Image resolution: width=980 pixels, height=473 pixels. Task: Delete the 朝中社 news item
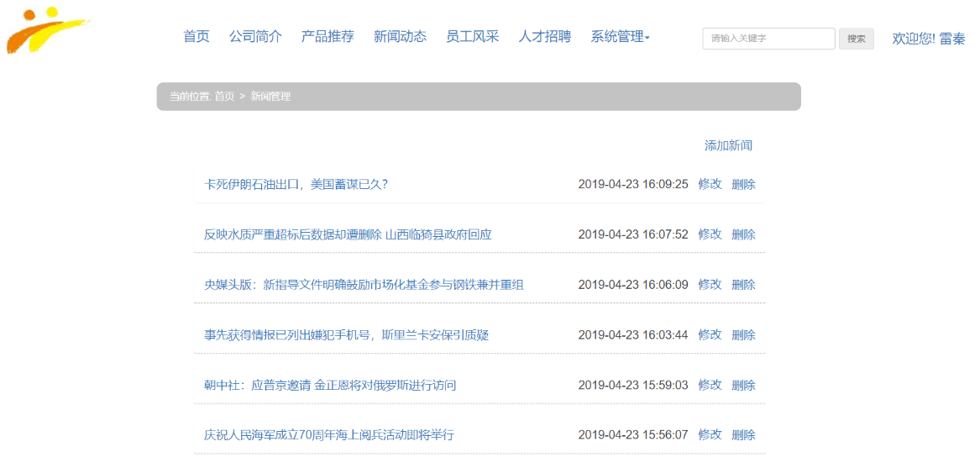[x=744, y=385]
